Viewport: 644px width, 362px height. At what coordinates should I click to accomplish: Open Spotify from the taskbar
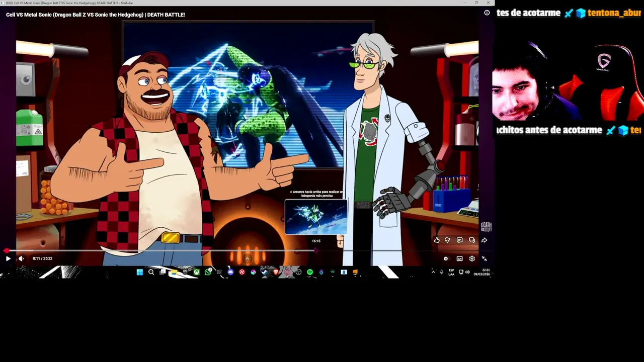pos(309,272)
